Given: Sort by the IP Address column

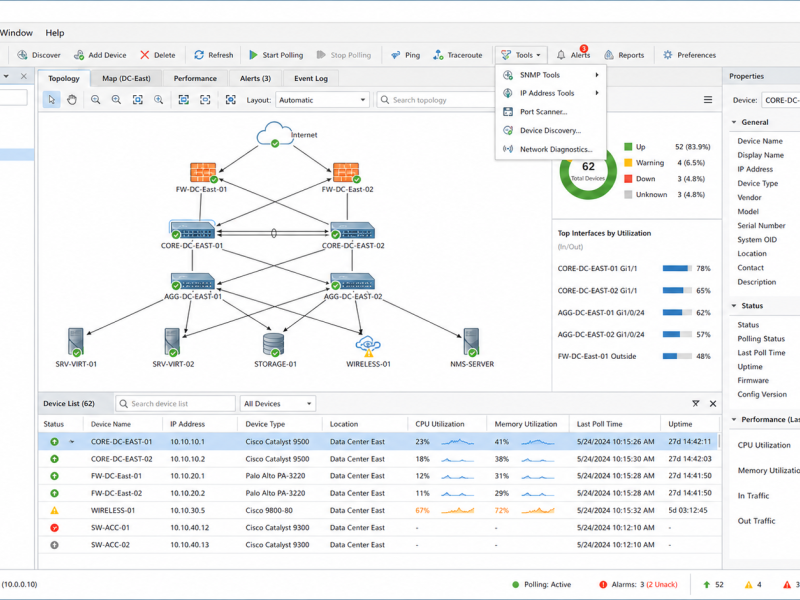Looking at the screenshot, I should tap(200, 424).
